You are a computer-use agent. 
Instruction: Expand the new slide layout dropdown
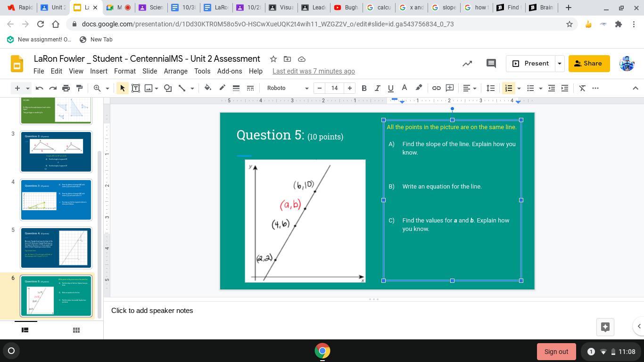pyautogui.click(x=27, y=88)
